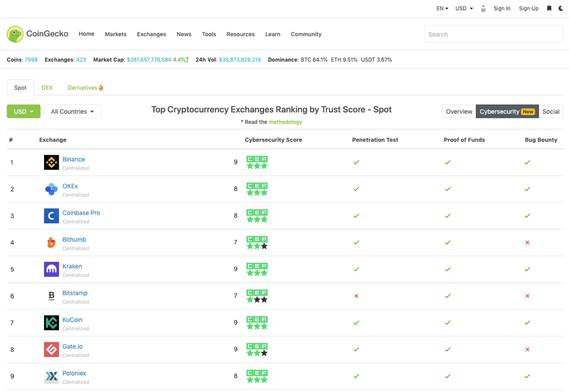Screen dimensions: 569x392
Task: Click the fire icon on Derivatives tab
Action: point(101,88)
